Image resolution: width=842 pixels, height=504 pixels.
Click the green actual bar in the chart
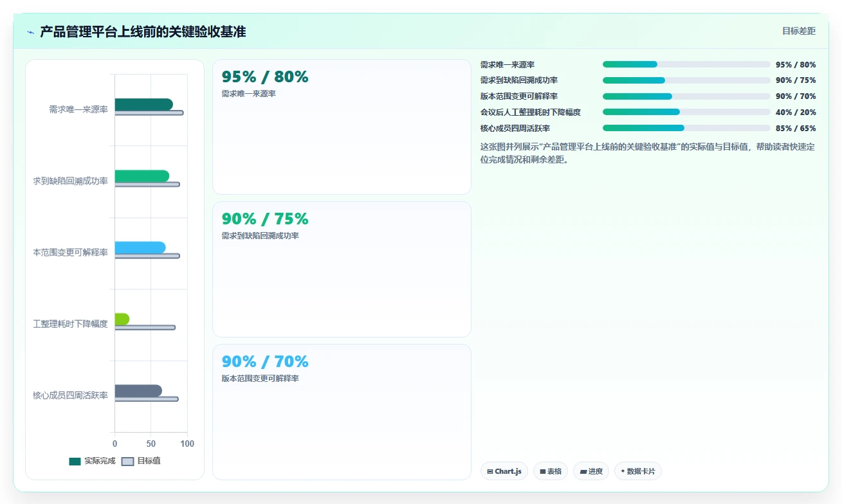click(x=142, y=176)
